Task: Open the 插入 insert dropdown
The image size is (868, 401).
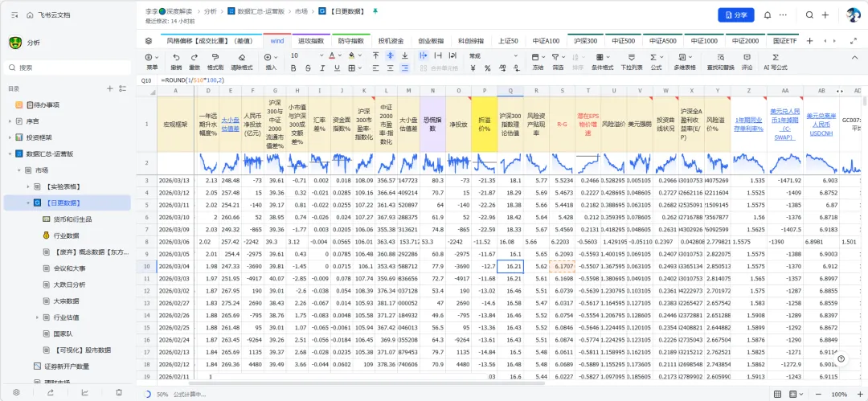Action: [x=271, y=61]
